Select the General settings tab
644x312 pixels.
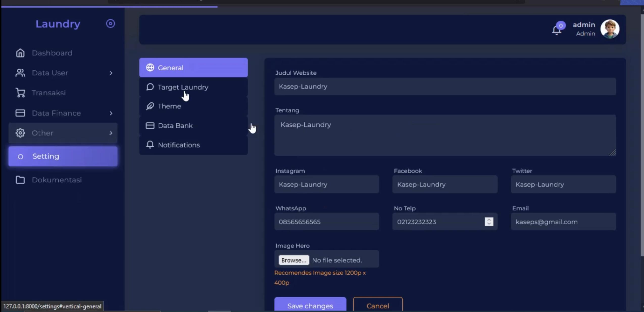pos(193,68)
